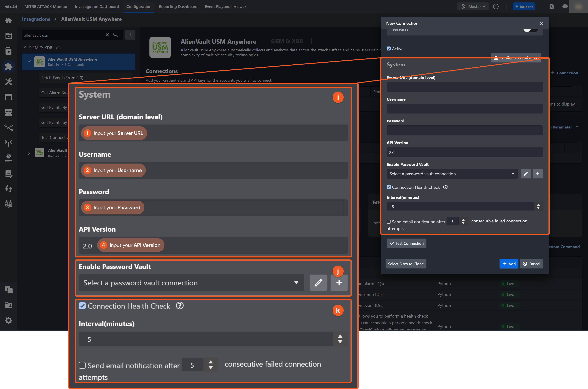Open the Investigation Dashboard tab
Image resolution: width=588 pixels, height=389 pixels.
coord(97,7)
